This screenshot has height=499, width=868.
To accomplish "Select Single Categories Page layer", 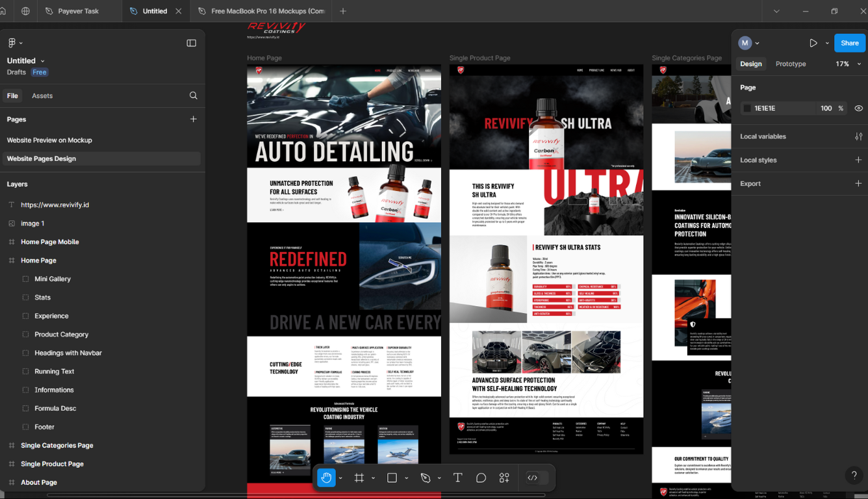I will [57, 445].
